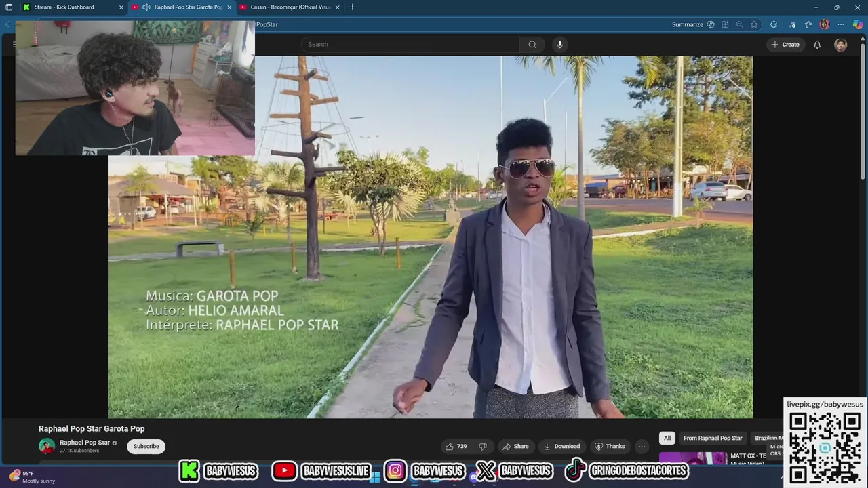Close the Cassin - Recomeçar tab
Image resolution: width=868 pixels, height=488 pixels.
pos(338,7)
